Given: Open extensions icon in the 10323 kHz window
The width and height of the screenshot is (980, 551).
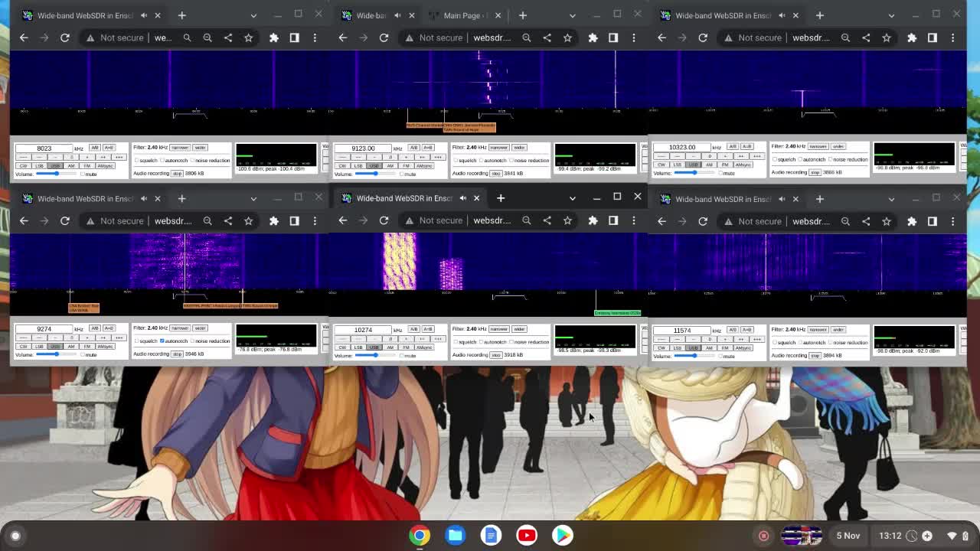Looking at the screenshot, I should 912,37.
